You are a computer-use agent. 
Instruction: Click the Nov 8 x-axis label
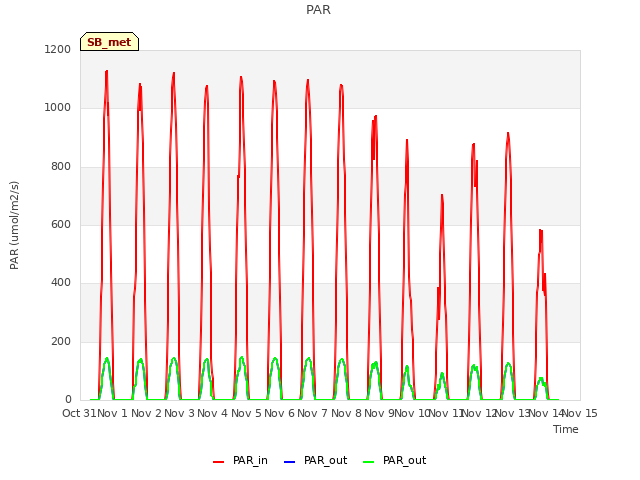(x=346, y=413)
